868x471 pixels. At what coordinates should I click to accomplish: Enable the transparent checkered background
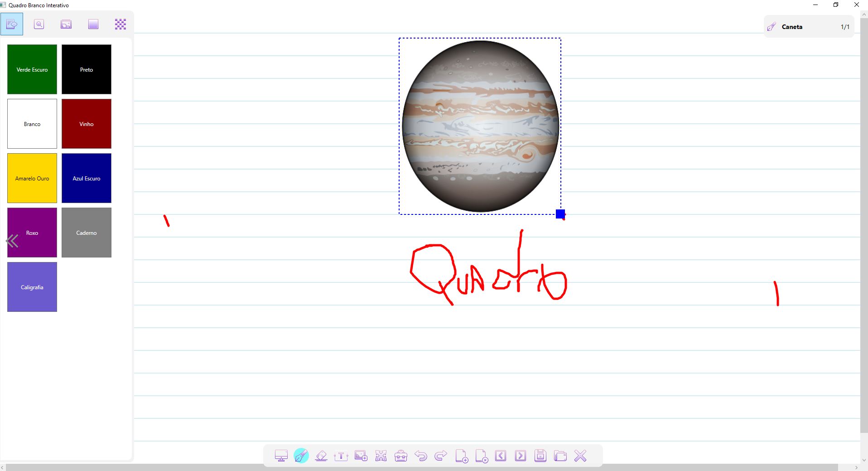pyautogui.click(x=120, y=24)
